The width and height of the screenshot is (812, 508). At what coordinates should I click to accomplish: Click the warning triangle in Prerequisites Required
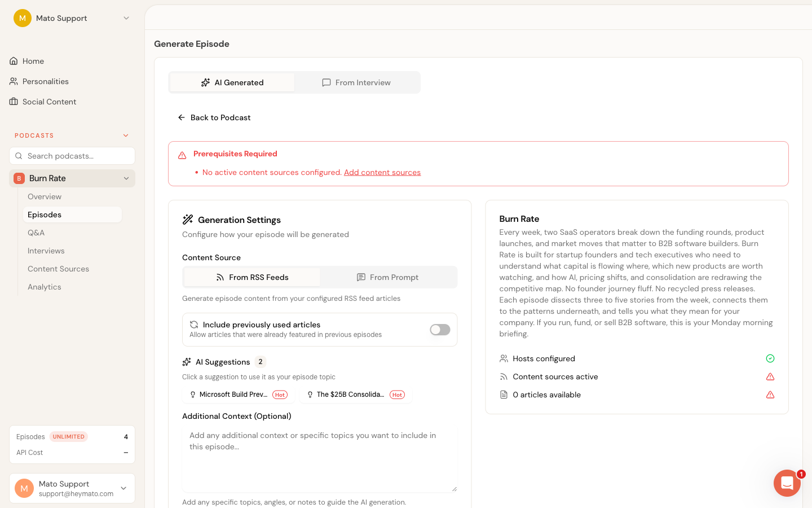point(182,155)
